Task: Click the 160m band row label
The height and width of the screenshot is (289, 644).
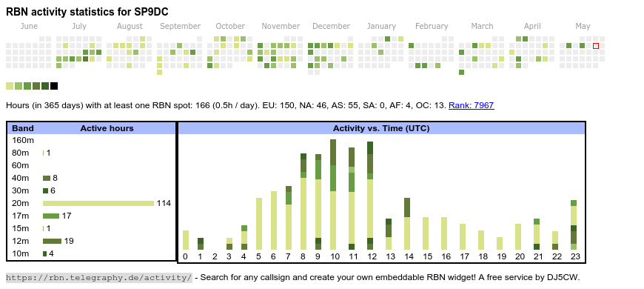Action: coord(23,141)
